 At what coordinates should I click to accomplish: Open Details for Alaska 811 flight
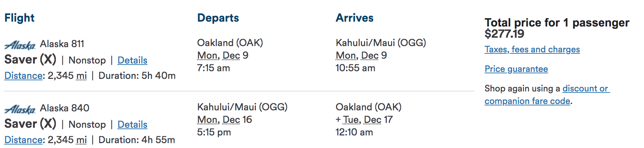[132, 60]
